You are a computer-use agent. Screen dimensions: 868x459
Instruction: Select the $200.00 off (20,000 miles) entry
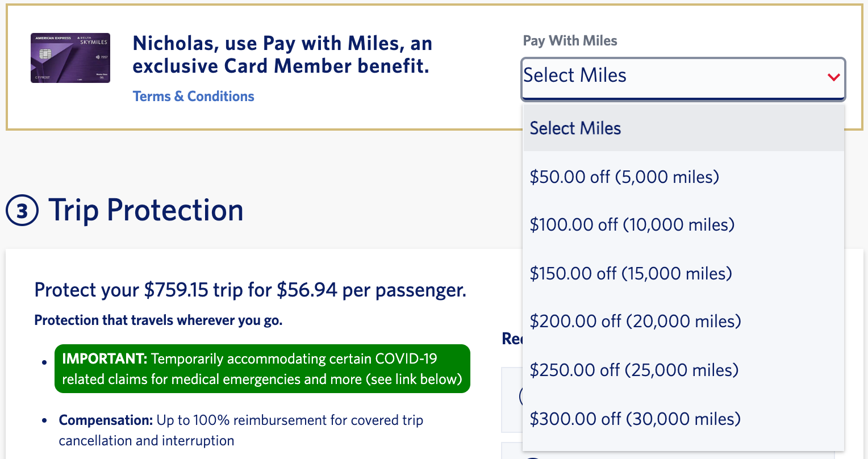pyautogui.click(x=635, y=322)
